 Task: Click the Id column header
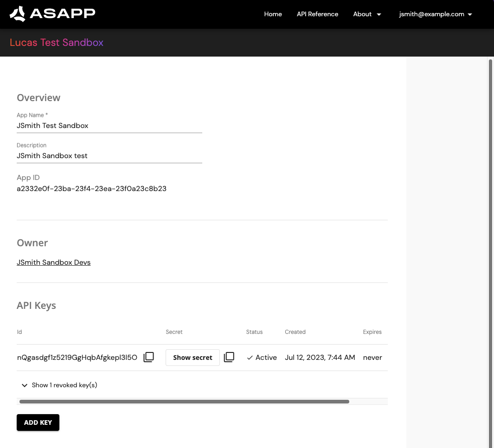[19, 332]
